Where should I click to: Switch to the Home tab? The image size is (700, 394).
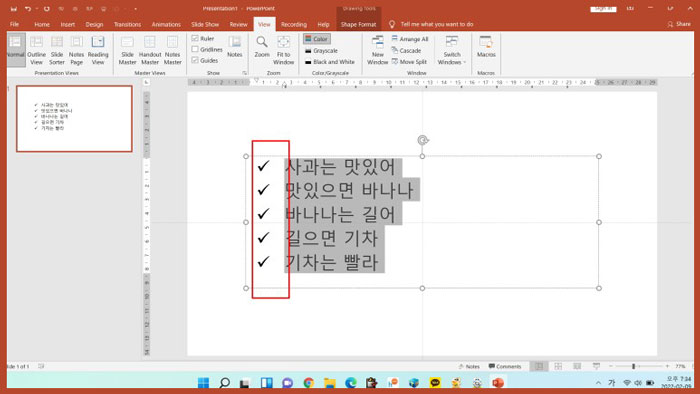tap(42, 25)
